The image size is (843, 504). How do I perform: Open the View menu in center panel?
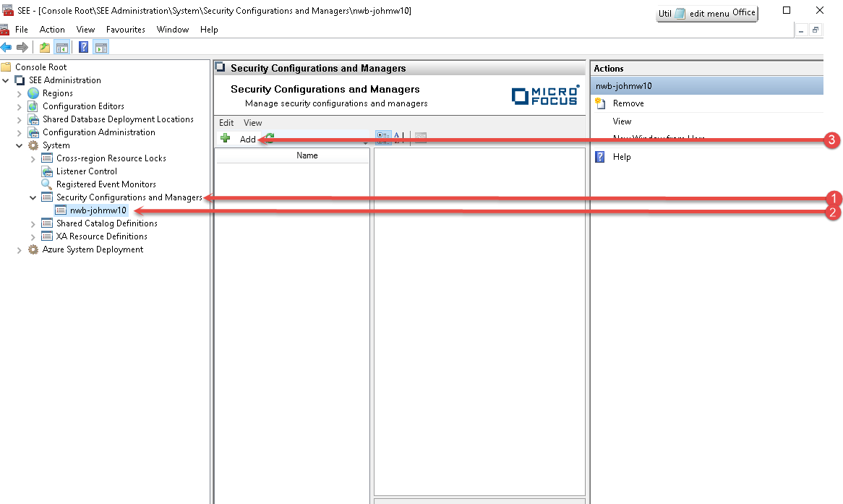253,123
